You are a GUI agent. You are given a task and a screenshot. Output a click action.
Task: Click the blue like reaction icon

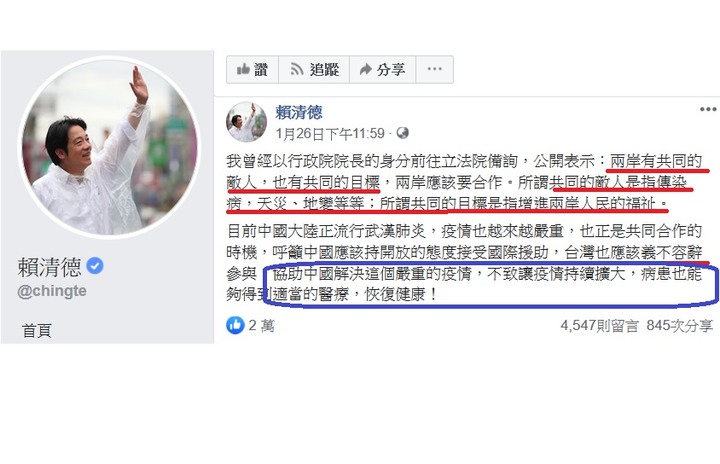click(x=235, y=325)
